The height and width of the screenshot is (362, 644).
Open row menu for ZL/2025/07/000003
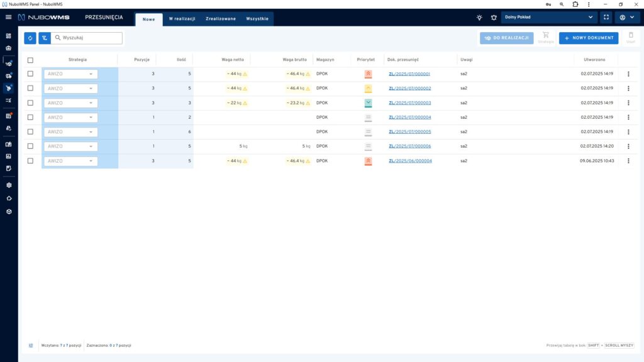tap(628, 103)
